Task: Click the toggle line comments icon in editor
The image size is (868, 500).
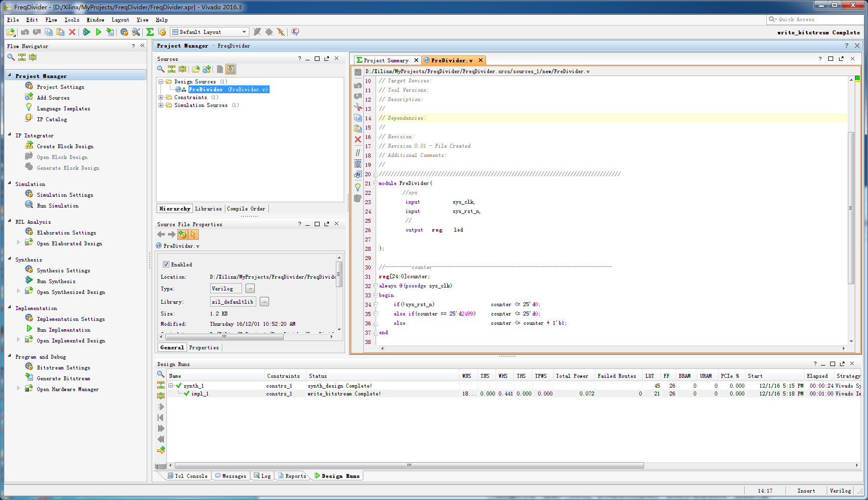Action: coord(358,152)
